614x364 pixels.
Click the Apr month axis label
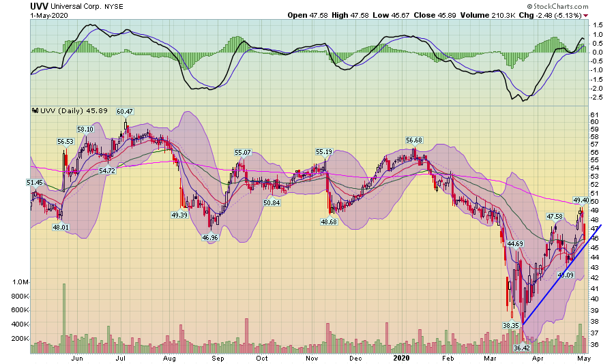click(x=538, y=358)
